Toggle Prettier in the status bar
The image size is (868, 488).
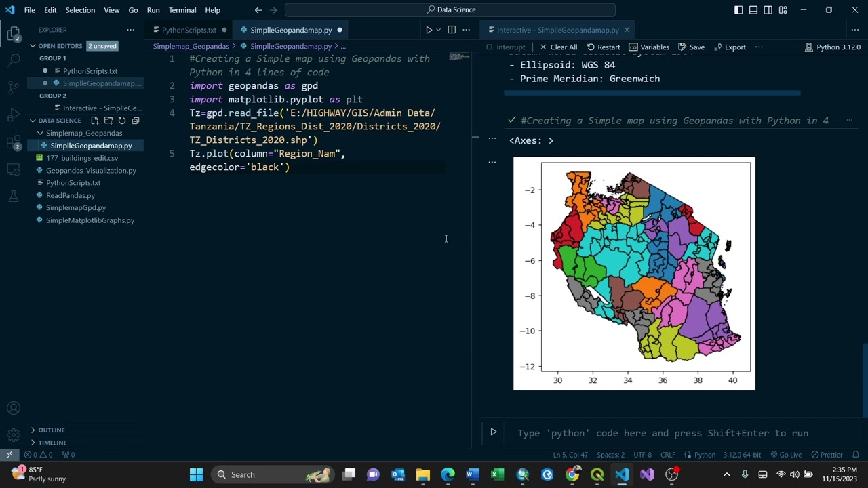tap(827, 455)
